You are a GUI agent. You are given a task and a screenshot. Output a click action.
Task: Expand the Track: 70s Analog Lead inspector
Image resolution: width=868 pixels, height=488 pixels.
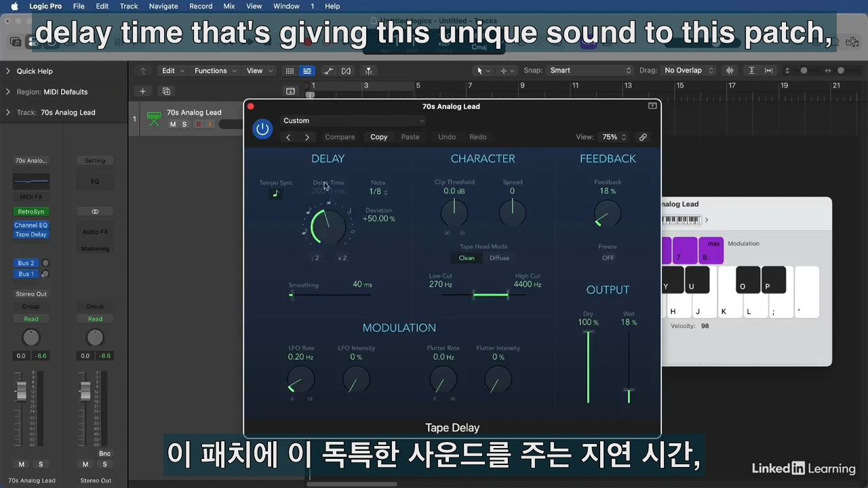(8, 113)
